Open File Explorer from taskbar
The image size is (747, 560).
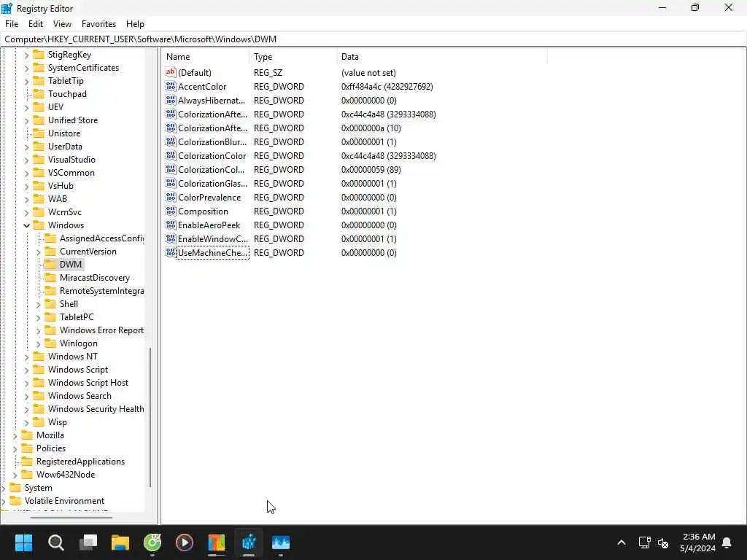point(120,542)
